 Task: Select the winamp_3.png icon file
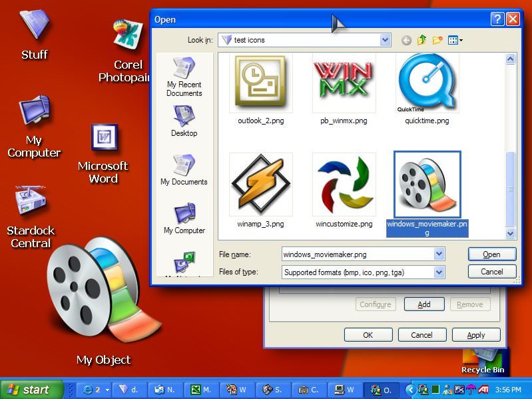pos(260,185)
